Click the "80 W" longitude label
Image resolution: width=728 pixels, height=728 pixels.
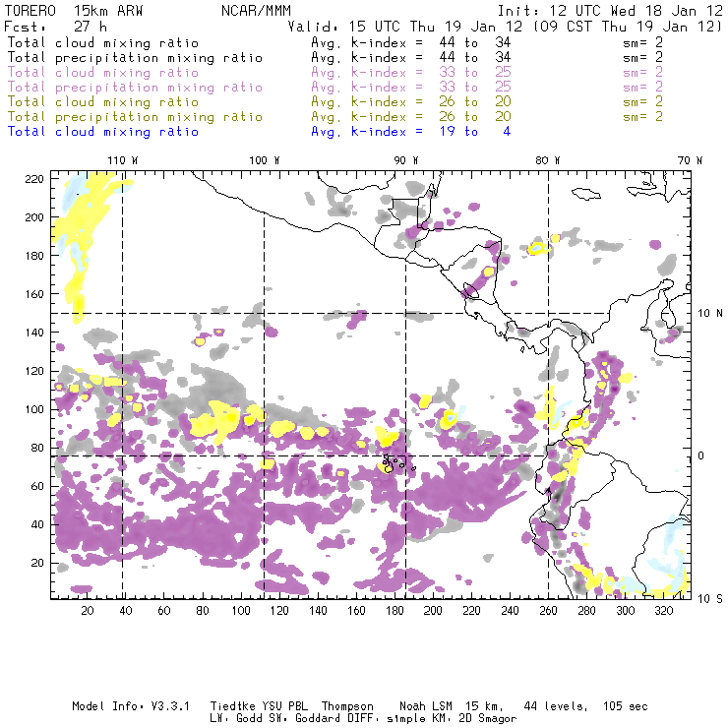[x=548, y=160]
